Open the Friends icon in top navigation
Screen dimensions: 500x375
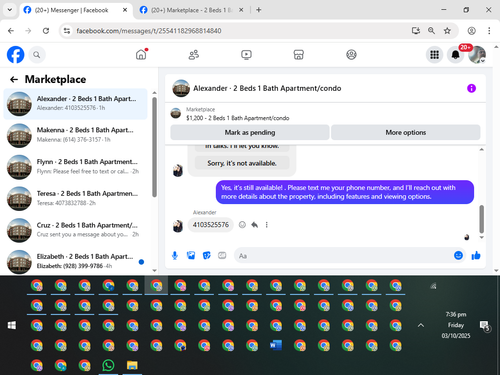click(x=194, y=54)
